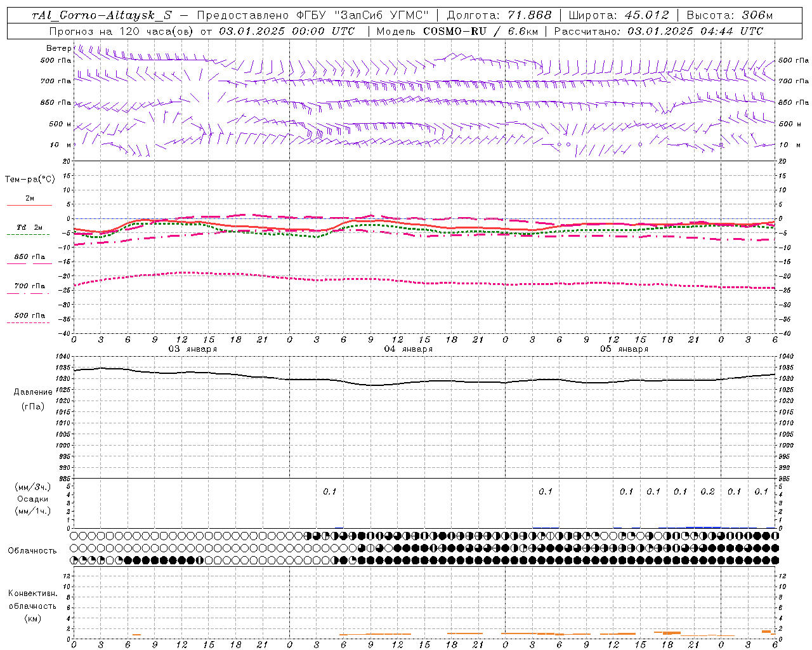Click the "(км)" convective height unit label
Screen dimensions: 812x650
pos(32,618)
